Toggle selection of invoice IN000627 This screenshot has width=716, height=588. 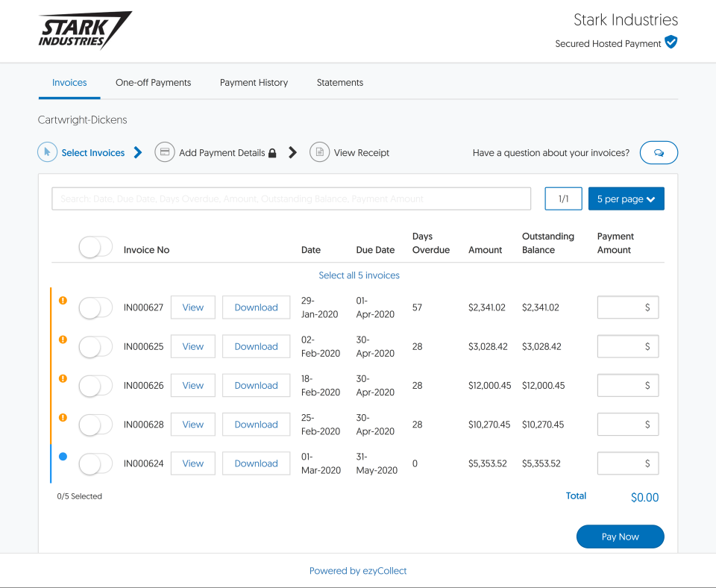pyautogui.click(x=95, y=307)
